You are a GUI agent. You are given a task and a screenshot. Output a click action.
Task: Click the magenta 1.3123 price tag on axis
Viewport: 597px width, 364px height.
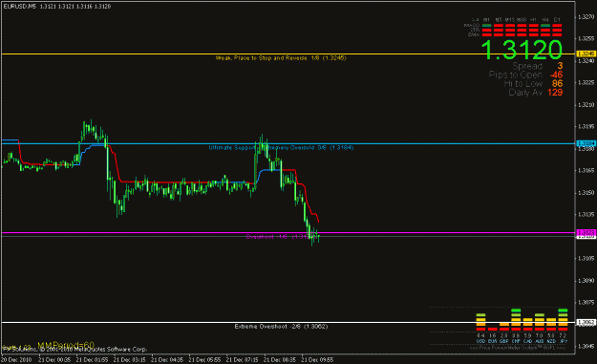coord(586,232)
